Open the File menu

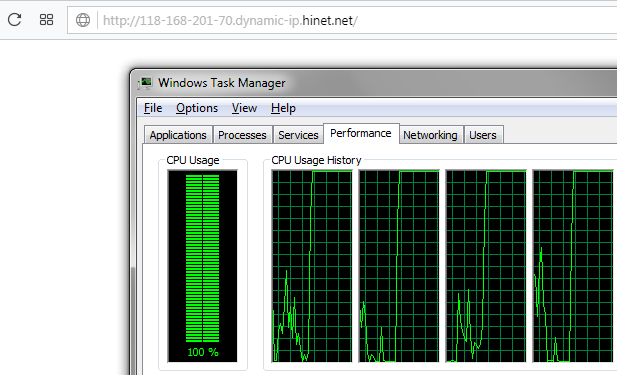point(153,108)
